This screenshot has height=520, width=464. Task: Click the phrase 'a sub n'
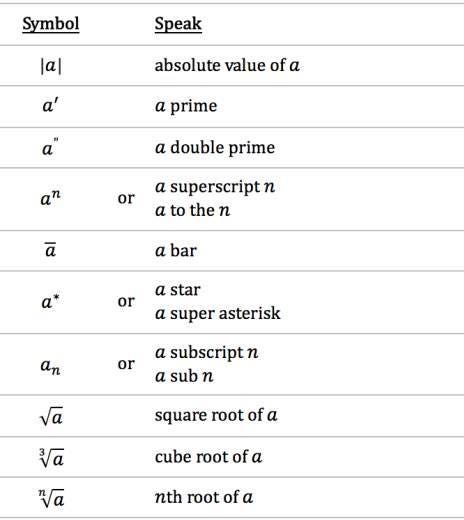(184, 376)
